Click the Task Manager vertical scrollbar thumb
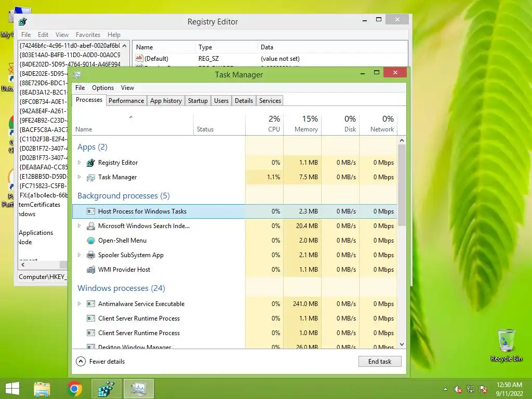Image resolution: width=532 pixels, height=399 pixels. 402,185
